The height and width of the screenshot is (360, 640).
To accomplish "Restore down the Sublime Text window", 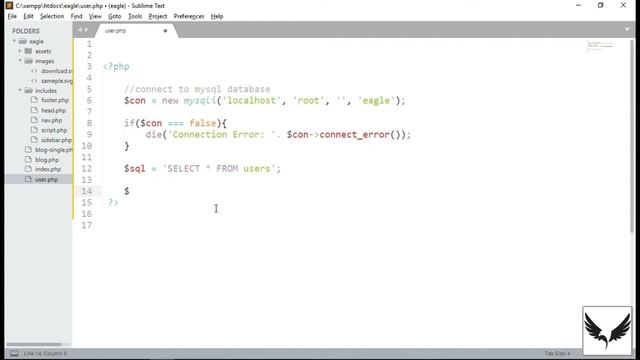I will click(x=600, y=5).
